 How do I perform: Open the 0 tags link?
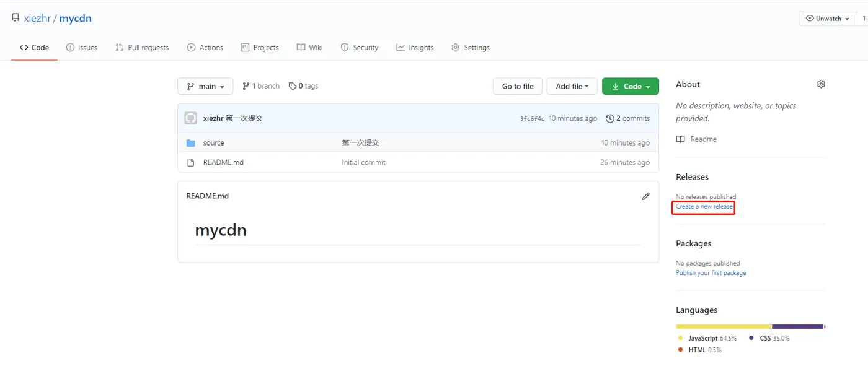tap(303, 86)
